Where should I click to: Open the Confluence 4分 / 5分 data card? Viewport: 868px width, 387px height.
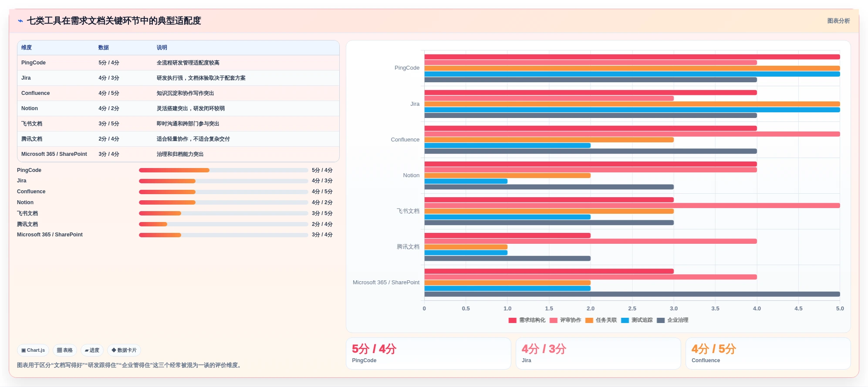768,354
